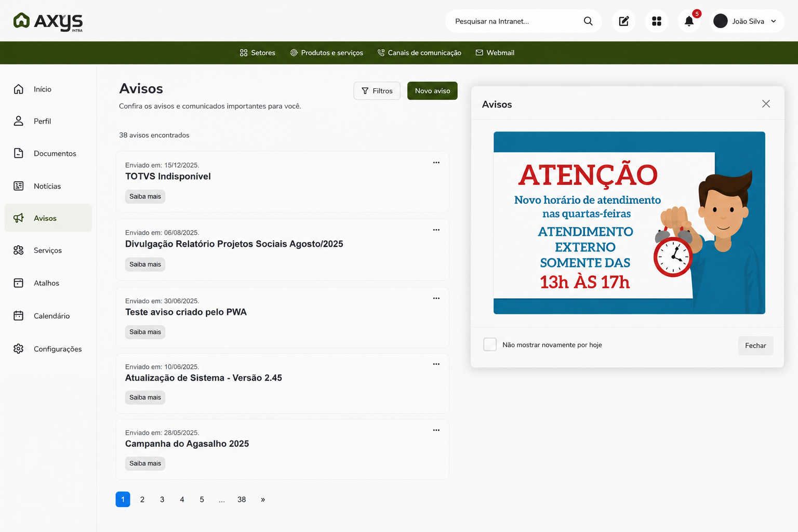Viewport: 798px width, 532px height.
Task: Click the Atenção notice banner image
Action: pos(629,223)
